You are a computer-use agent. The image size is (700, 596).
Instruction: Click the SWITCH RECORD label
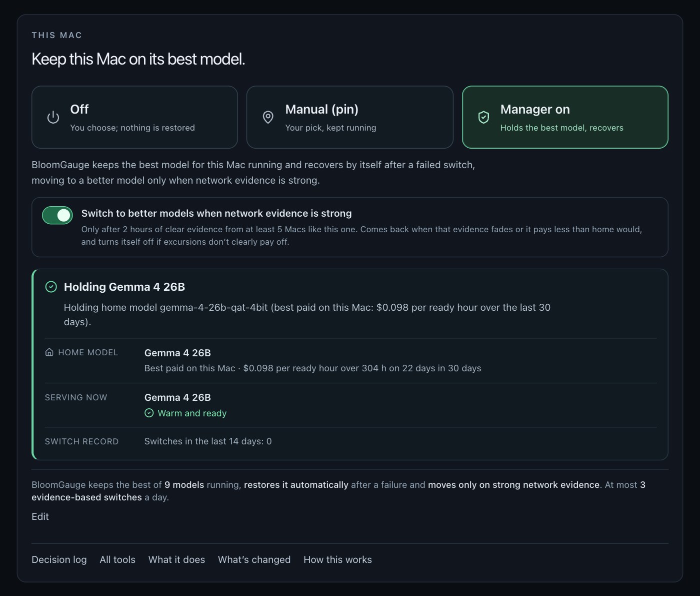point(81,441)
